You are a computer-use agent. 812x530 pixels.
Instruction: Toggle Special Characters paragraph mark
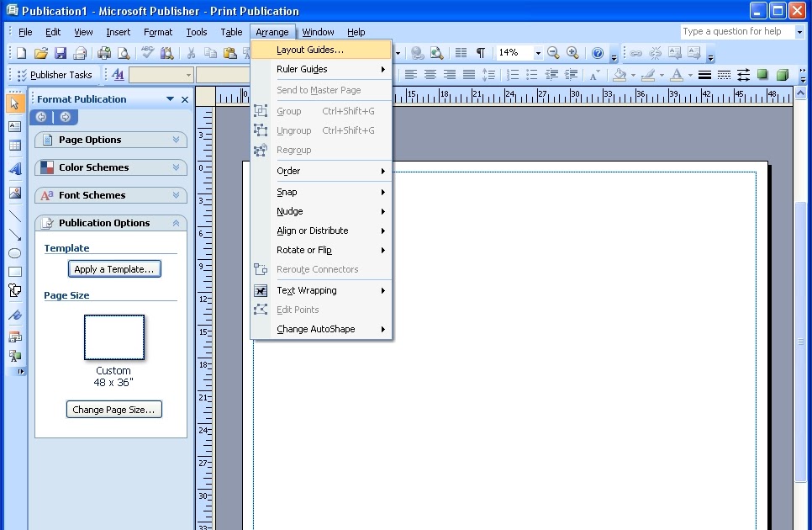481,52
